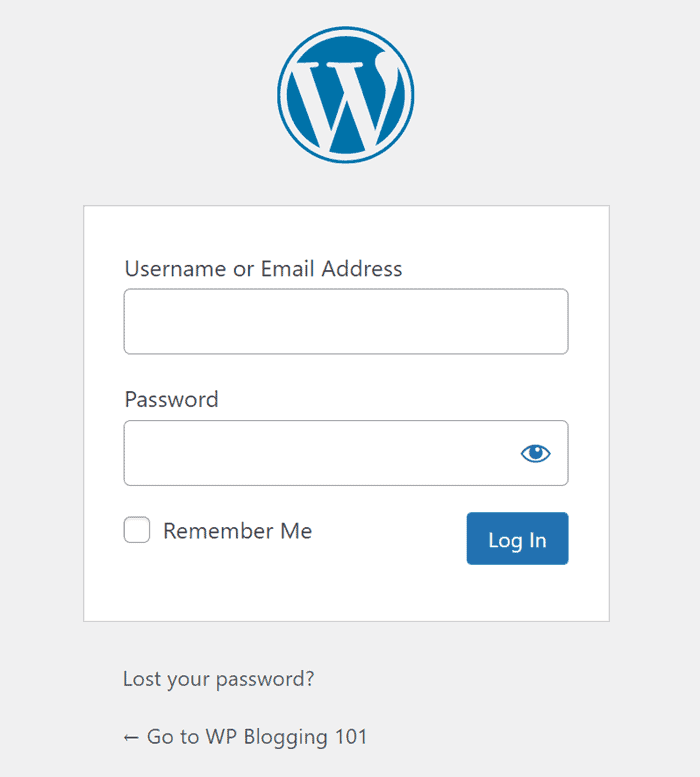Click into the Password input field
Viewport: 700px width, 777px height.
(x=320, y=453)
